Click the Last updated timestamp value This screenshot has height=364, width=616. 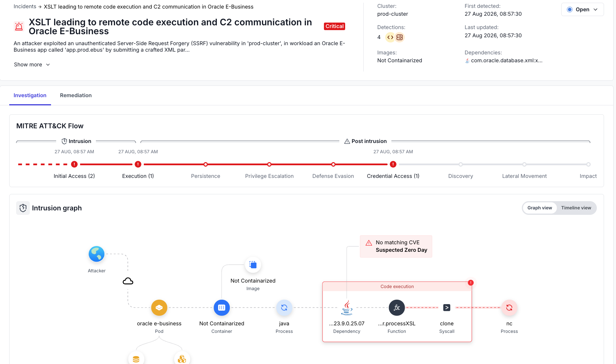click(493, 36)
